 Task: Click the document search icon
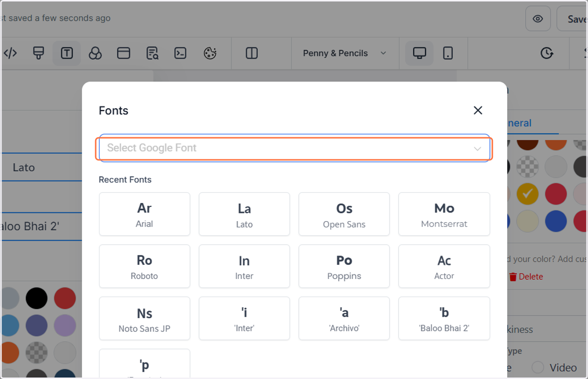152,53
